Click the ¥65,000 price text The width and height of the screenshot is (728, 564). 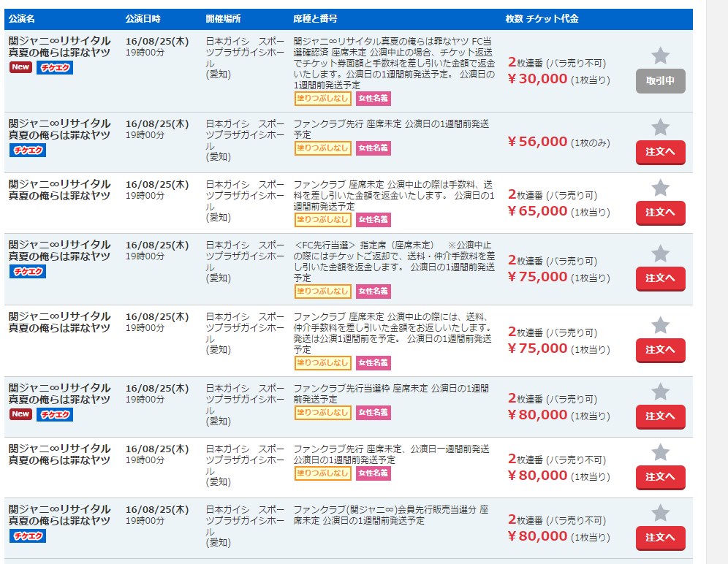click(x=538, y=211)
